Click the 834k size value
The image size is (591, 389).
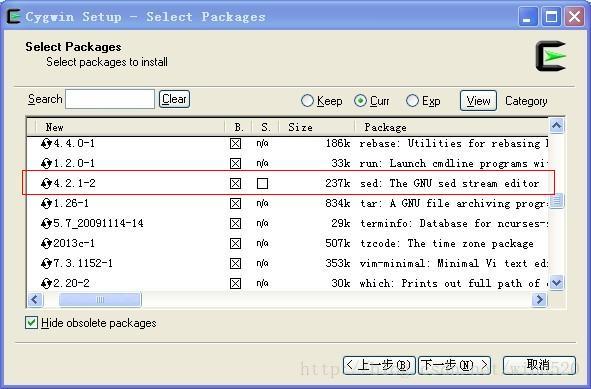338,204
